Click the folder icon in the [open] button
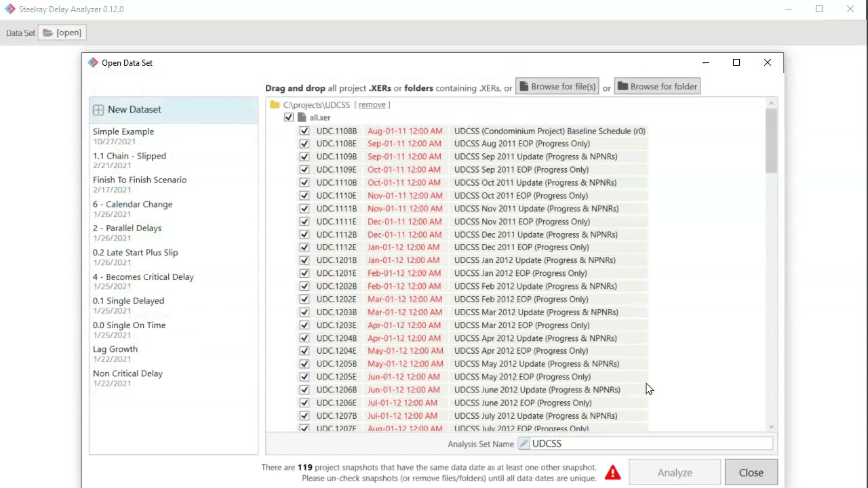Screen dimensions: 868x488 pos(47,33)
